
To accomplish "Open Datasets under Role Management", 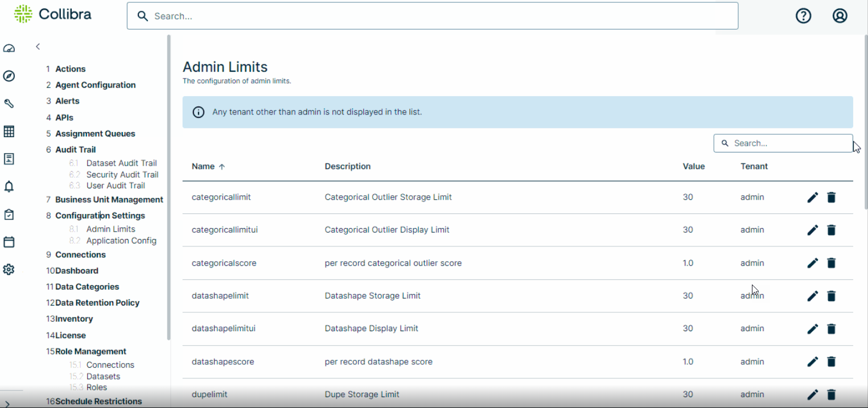I will [103, 376].
